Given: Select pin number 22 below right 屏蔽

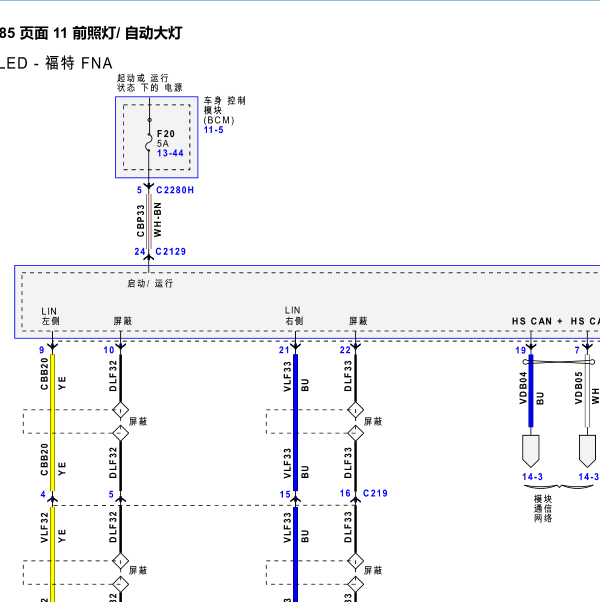Looking at the screenshot, I should click(345, 350).
